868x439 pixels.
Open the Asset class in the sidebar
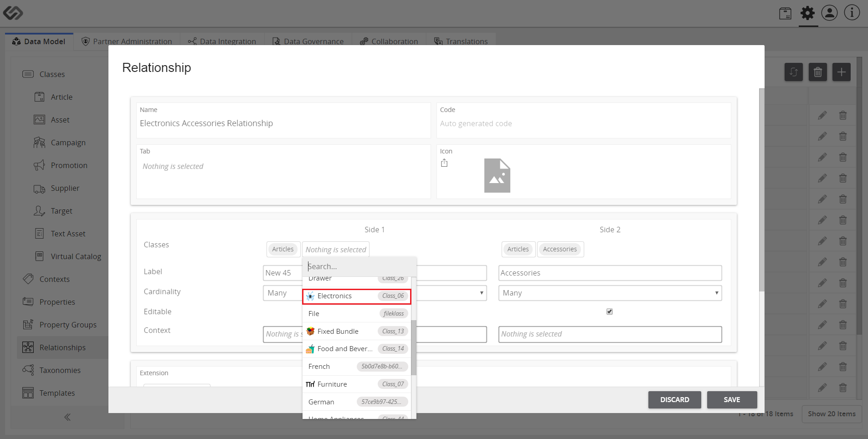point(60,120)
